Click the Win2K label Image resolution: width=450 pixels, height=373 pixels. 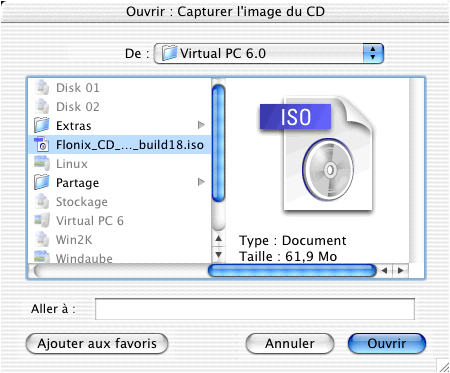pyautogui.click(x=74, y=240)
